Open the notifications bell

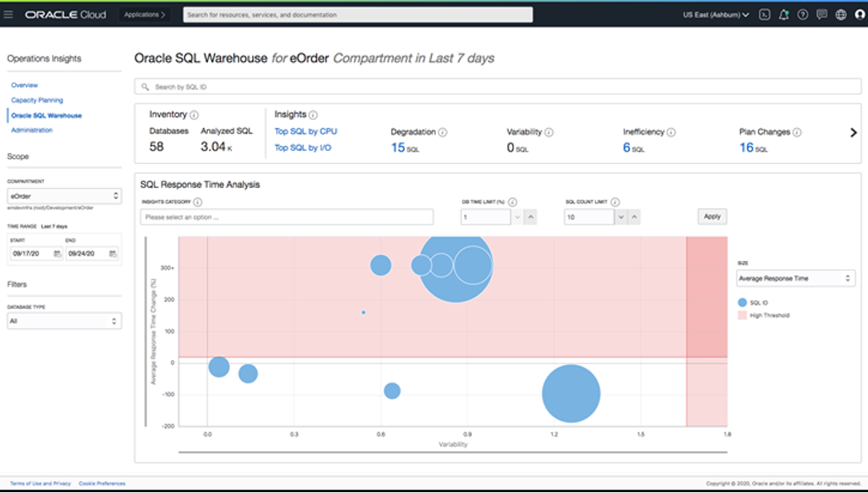click(783, 15)
